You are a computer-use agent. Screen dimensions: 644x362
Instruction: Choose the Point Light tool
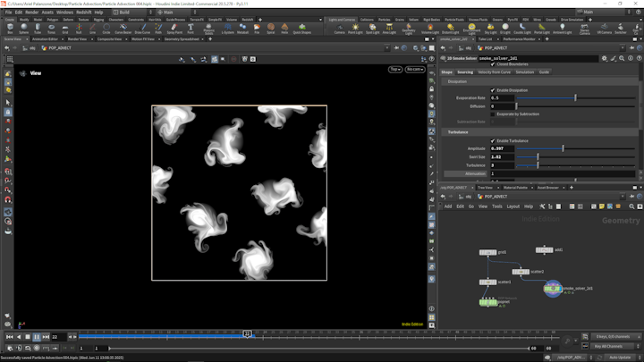(355, 28)
